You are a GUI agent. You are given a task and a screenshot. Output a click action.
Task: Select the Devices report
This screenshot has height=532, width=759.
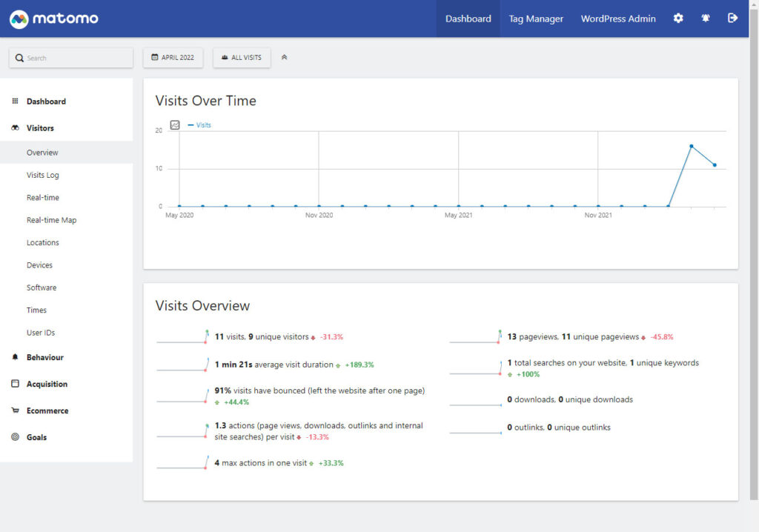coord(39,265)
